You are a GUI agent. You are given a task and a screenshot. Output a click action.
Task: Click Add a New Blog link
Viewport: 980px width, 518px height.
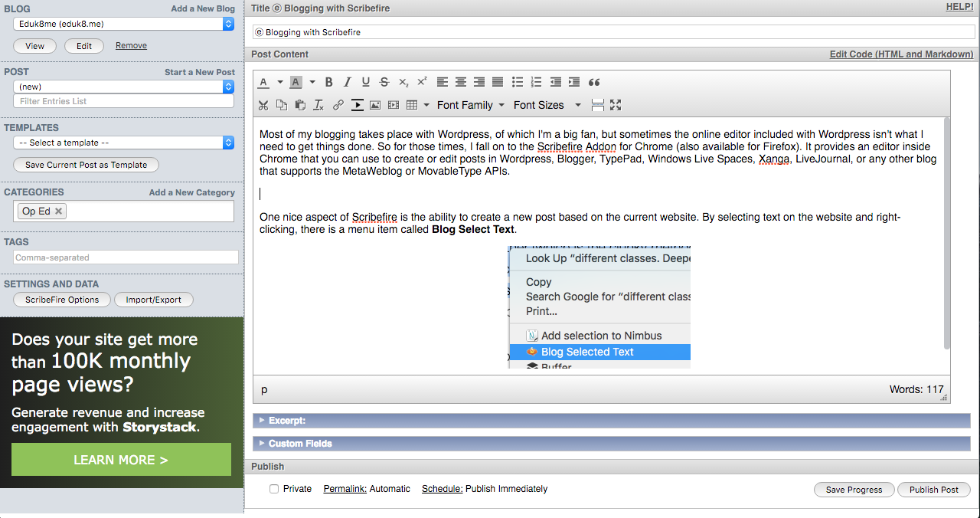[203, 8]
